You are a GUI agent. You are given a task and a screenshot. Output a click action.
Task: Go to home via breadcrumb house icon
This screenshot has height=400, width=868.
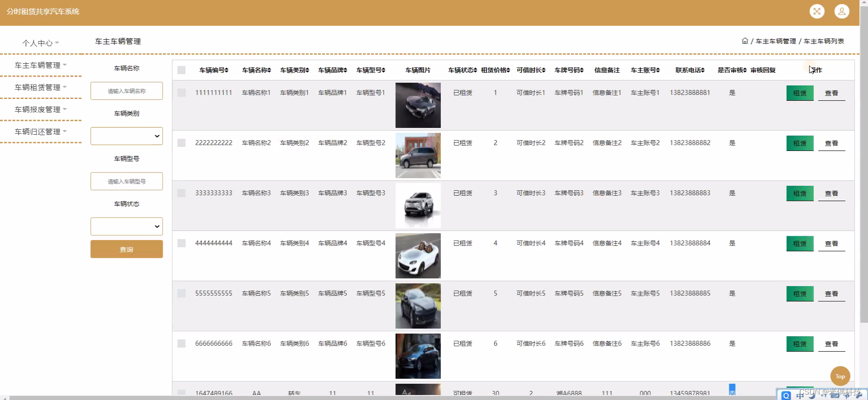tap(745, 41)
